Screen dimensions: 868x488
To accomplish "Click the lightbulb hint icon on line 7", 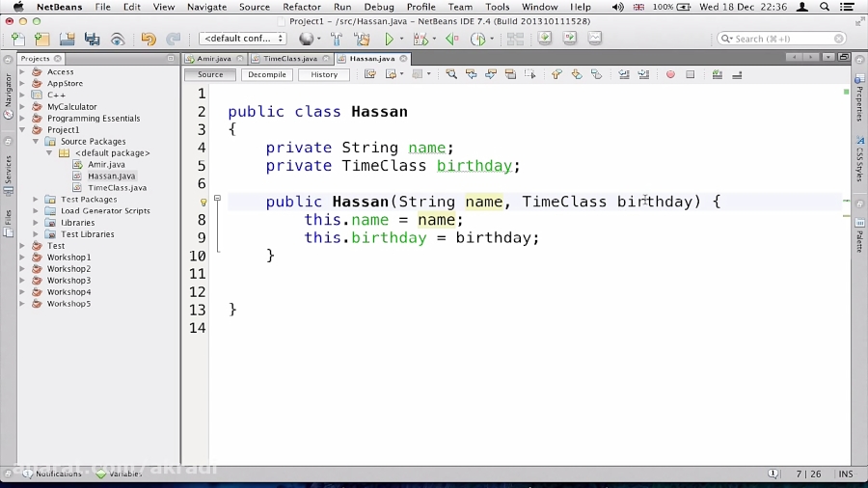I will (x=203, y=203).
